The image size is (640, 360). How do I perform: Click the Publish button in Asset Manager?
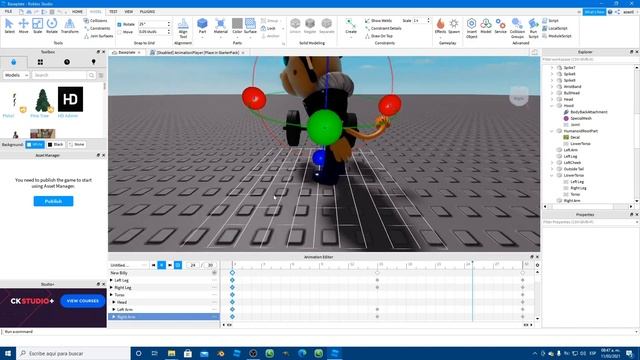53,201
